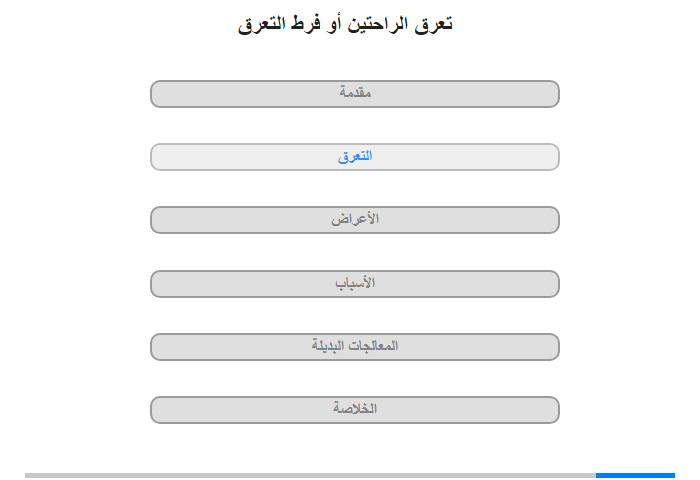Go to the الأسباب section
Viewport: 700px width, 480px height.
354,284
